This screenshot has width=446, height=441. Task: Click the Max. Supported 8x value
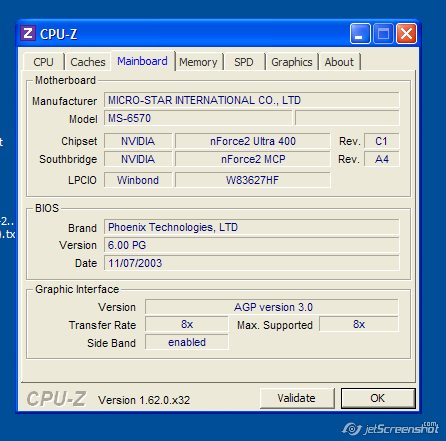click(x=359, y=324)
